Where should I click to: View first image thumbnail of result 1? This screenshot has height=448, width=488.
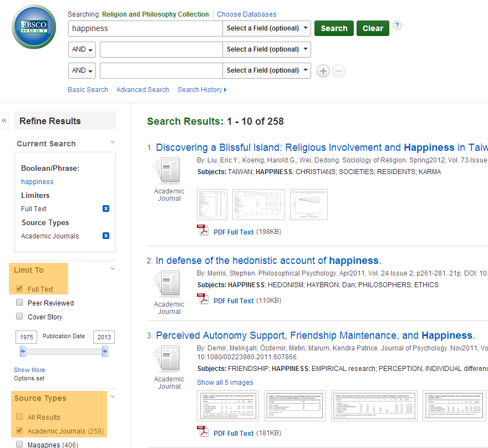point(212,205)
